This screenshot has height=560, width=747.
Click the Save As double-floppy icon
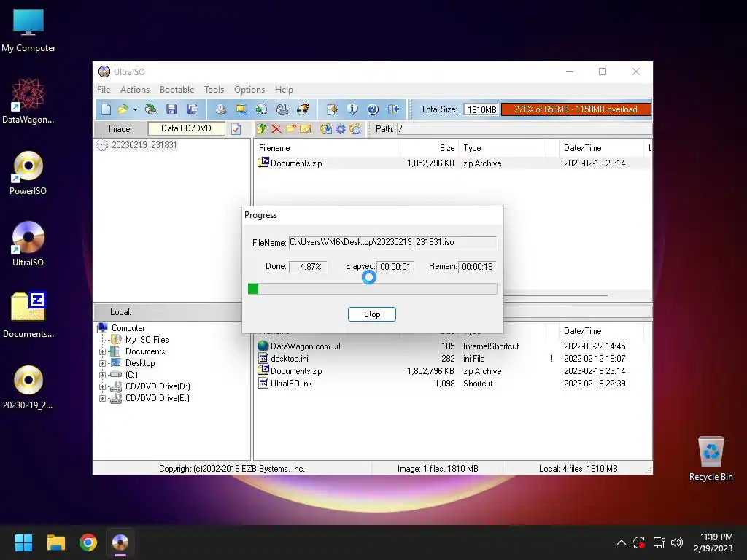click(x=192, y=109)
